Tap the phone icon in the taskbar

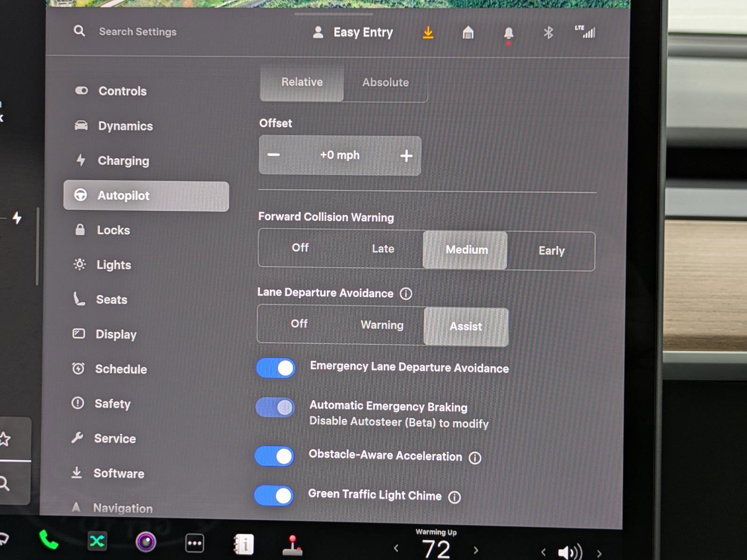click(x=48, y=542)
